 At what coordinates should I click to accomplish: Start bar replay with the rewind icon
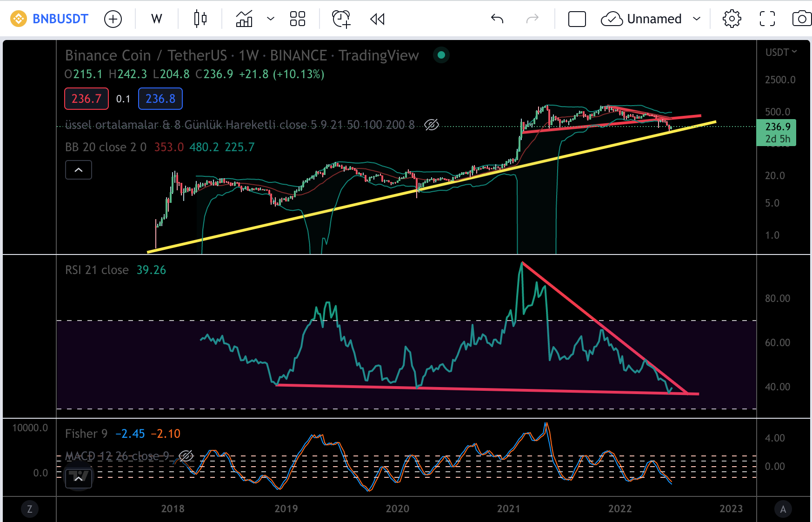point(377,19)
